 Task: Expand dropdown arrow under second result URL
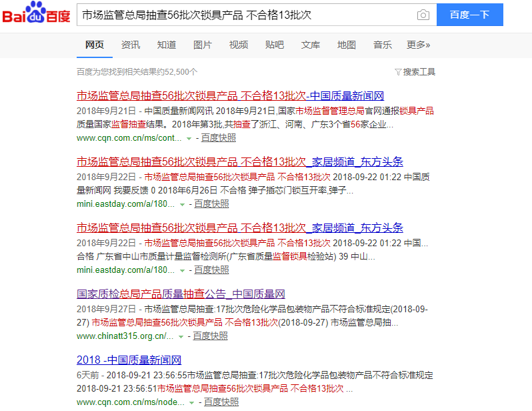[183, 204]
